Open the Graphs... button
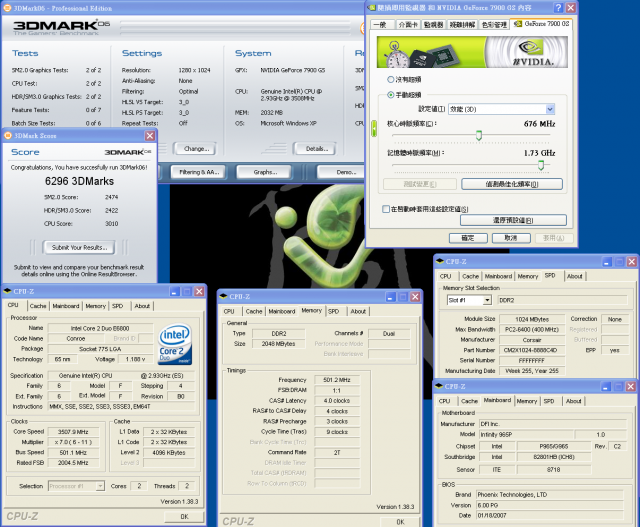Screen dimensions: 640x527 click(265, 172)
